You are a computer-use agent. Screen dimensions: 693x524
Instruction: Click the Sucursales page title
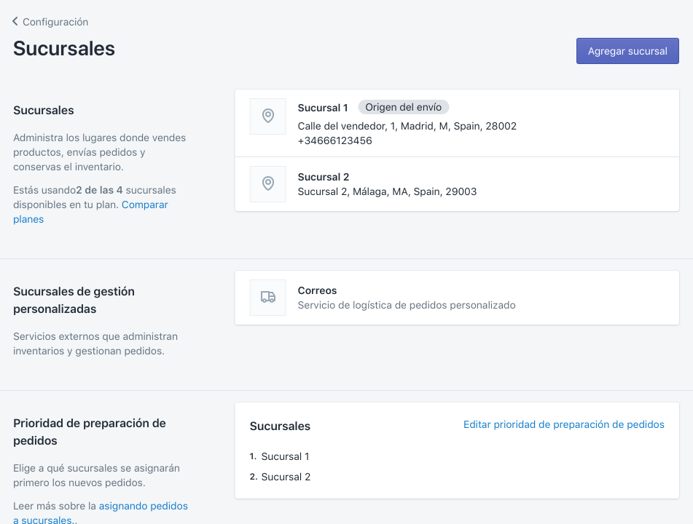(x=64, y=48)
